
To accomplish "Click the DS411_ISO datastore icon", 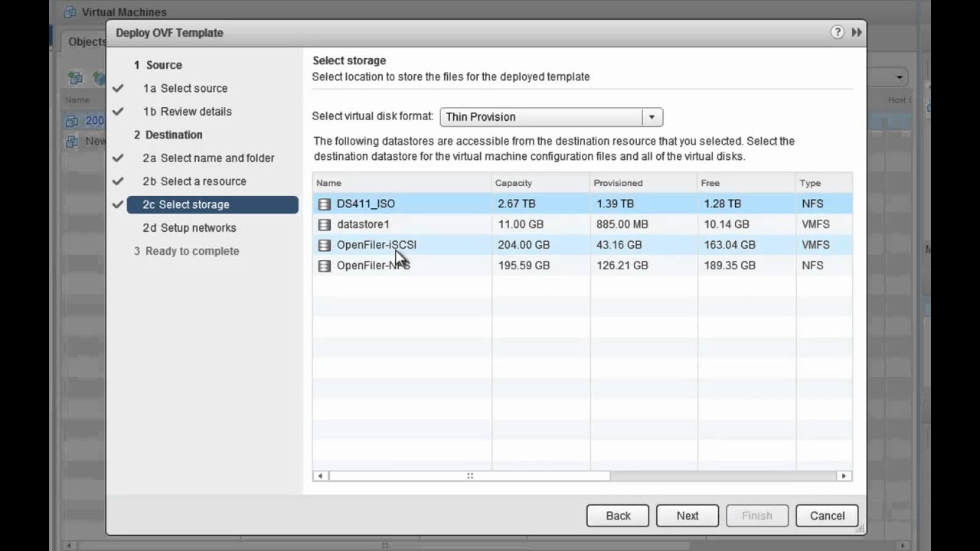I will coord(325,204).
